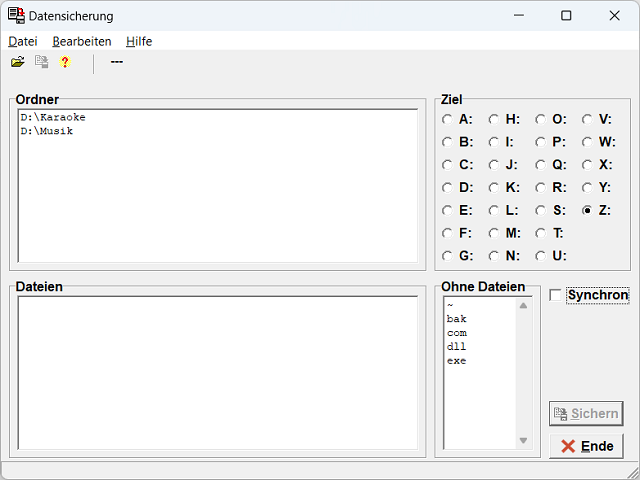Image resolution: width=640 pixels, height=480 pixels.
Task: Click the yellow help question mark icon
Action: [x=65, y=62]
